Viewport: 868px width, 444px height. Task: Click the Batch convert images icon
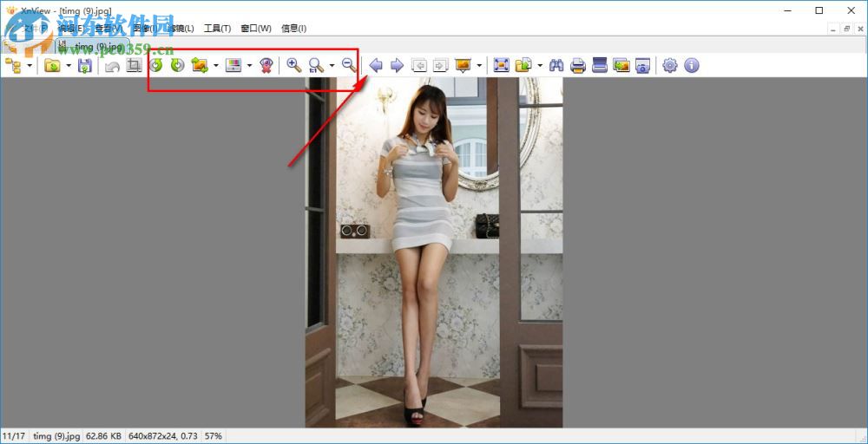tap(621, 66)
